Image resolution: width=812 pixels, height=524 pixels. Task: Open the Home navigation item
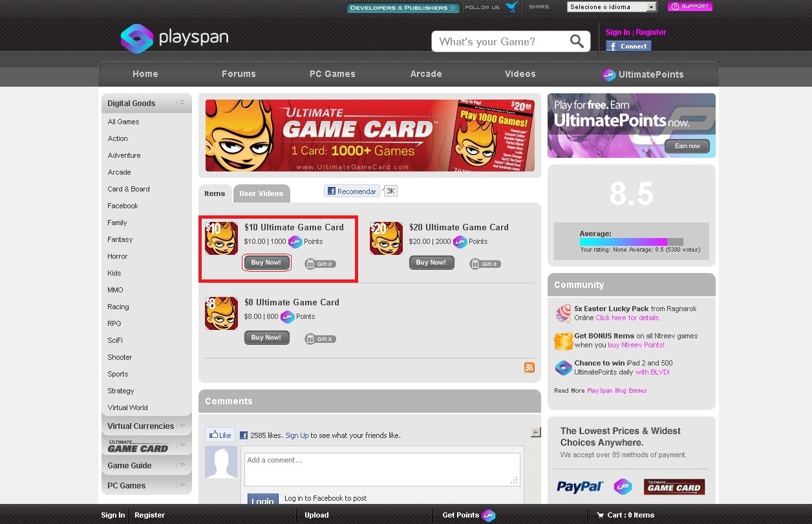point(145,74)
